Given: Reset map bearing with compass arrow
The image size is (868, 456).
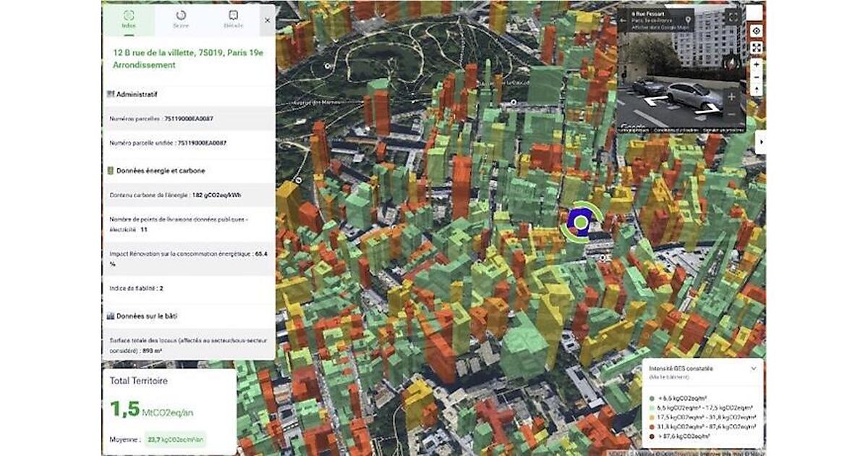Looking at the screenshot, I should 756,90.
